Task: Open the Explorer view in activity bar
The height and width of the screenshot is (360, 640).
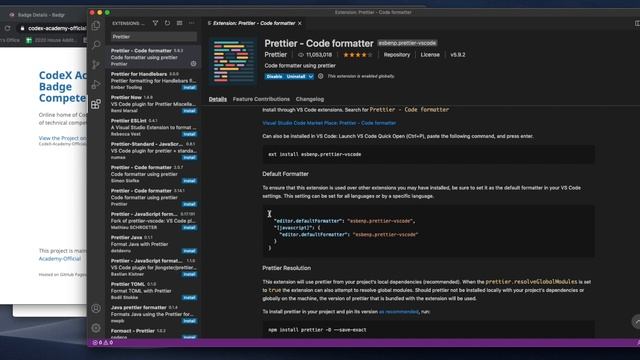Action: point(96,25)
